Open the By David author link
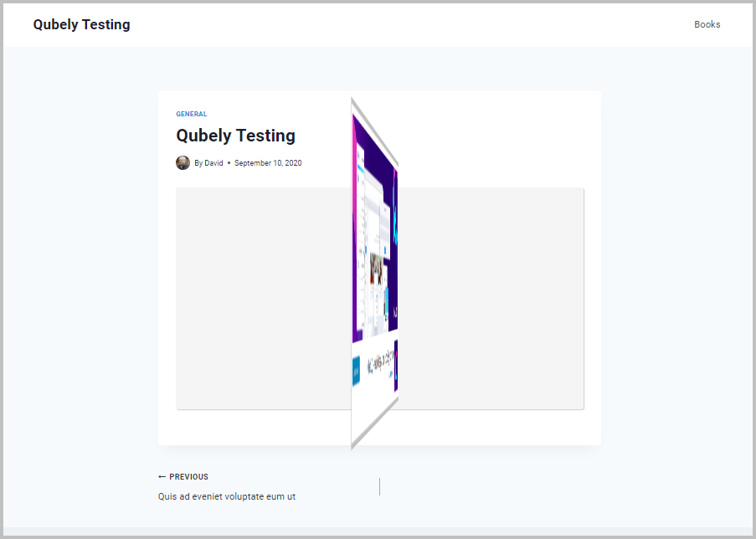 coord(208,163)
